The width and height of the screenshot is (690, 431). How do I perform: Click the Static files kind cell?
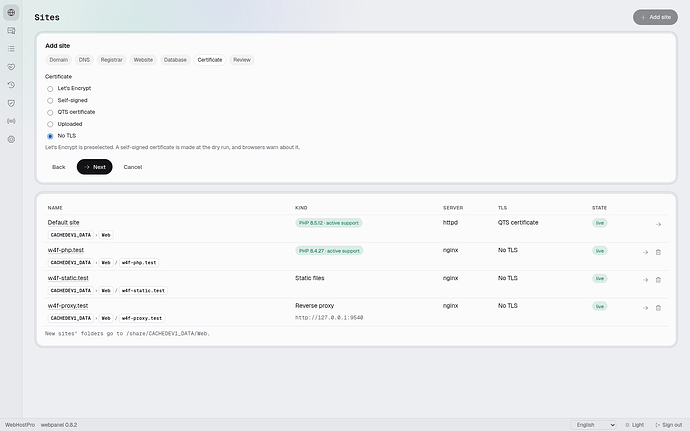click(x=309, y=278)
